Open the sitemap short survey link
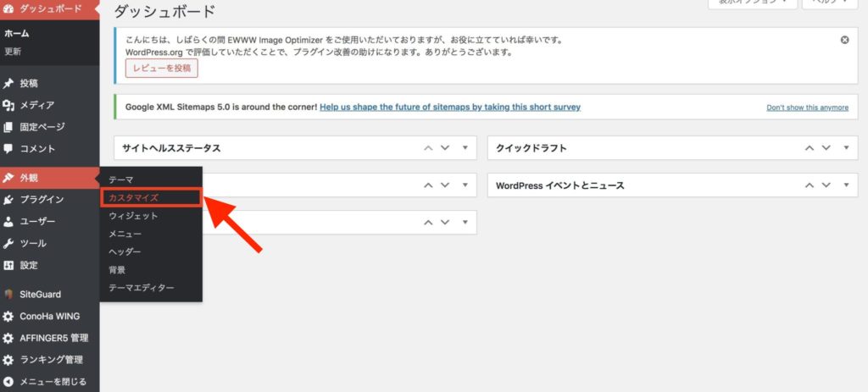The height and width of the screenshot is (392, 868). coord(450,107)
